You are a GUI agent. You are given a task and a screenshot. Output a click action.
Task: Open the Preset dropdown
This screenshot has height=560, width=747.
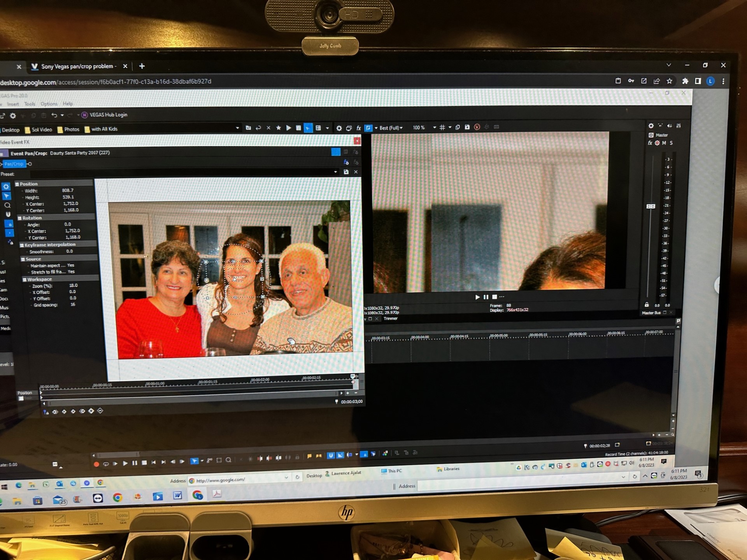pyautogui.click(x=335, y=172)
